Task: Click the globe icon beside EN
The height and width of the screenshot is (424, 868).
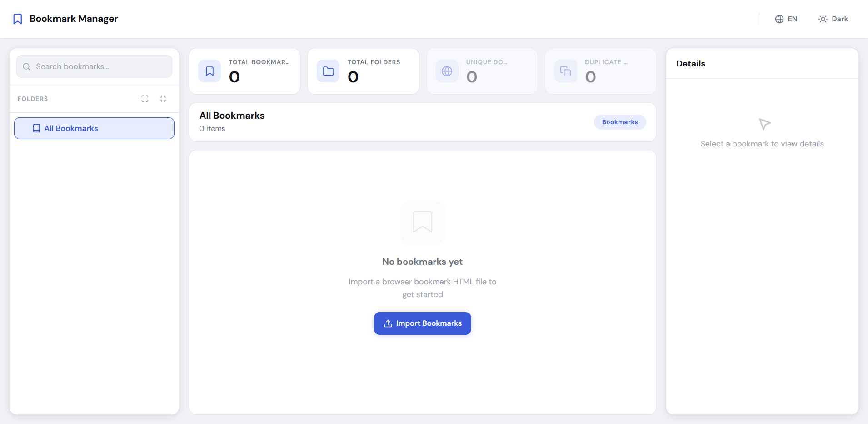Action: (779, 19)
